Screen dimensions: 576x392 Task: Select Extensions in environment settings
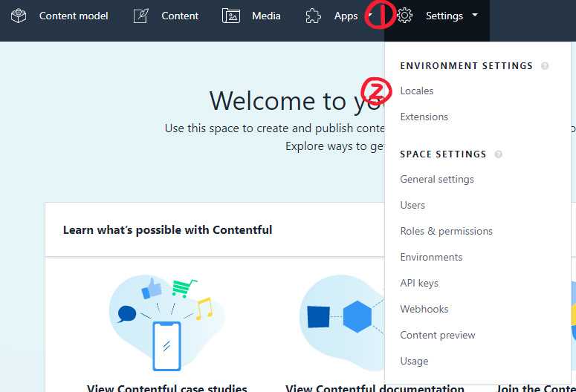[424, 117]
